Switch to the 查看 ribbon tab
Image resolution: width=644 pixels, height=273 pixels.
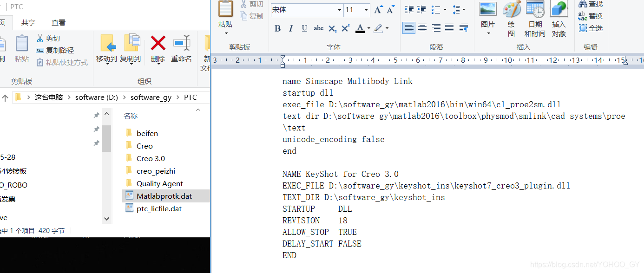59,22
